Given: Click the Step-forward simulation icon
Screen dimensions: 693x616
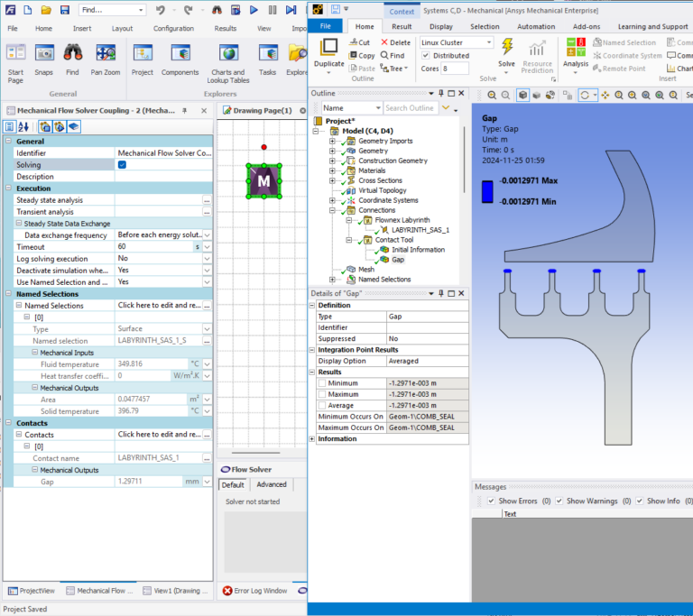Looking at the screenshot, I should coord(291,10).
